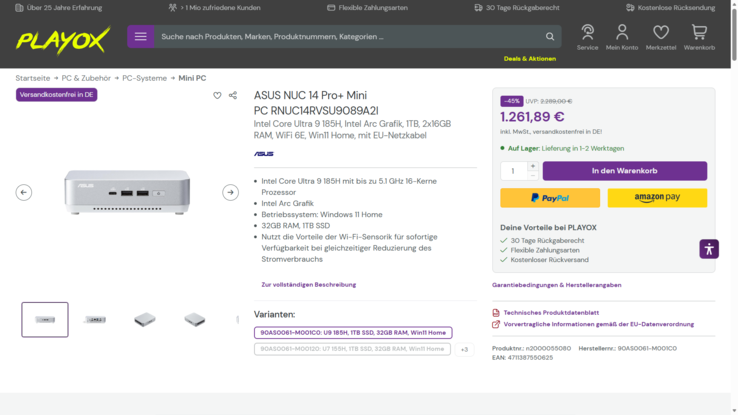Click Flexible Zahlungsarten in top bar

373,8
